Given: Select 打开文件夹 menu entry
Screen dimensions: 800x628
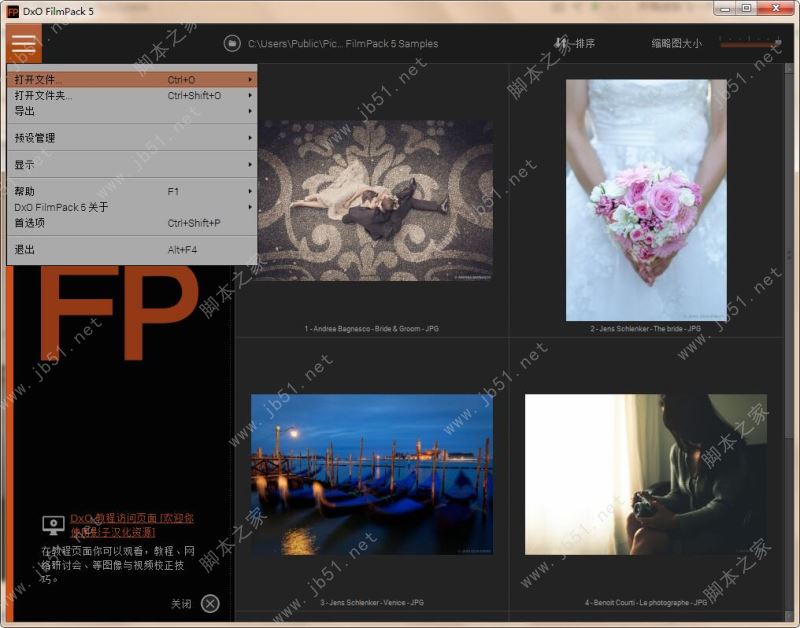Looking at the screenshot, I should pos(132,95).
